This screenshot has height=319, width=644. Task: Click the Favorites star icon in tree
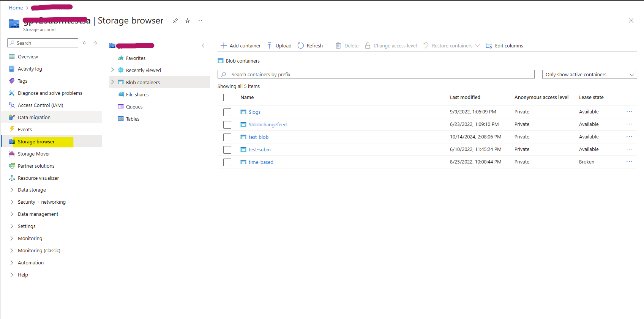[x=121, y=58]
